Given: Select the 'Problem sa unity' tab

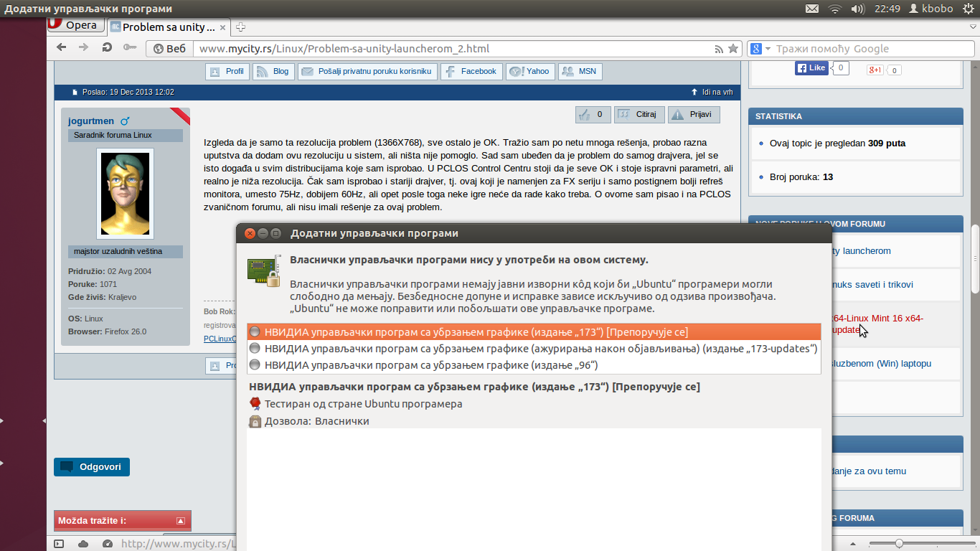Looking at the screenshot, I should 169,27.
